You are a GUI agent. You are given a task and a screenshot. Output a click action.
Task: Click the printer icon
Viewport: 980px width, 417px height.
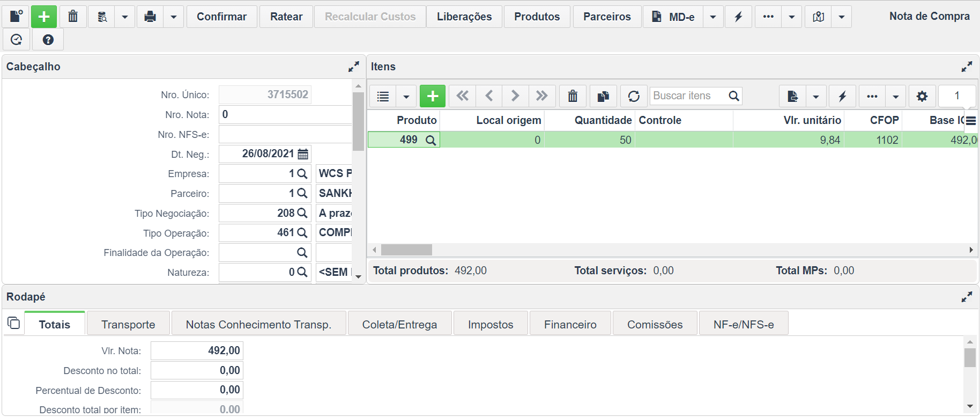[x=151, y=17]
